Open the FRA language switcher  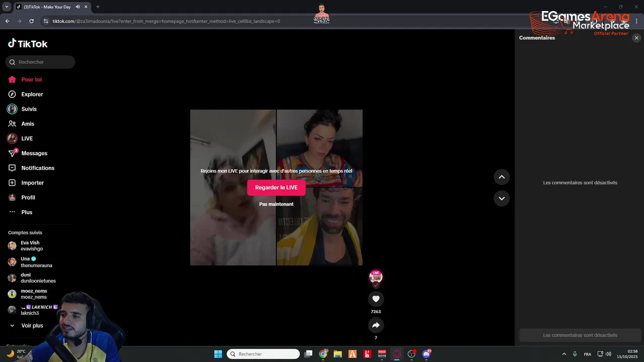[588, 354]
